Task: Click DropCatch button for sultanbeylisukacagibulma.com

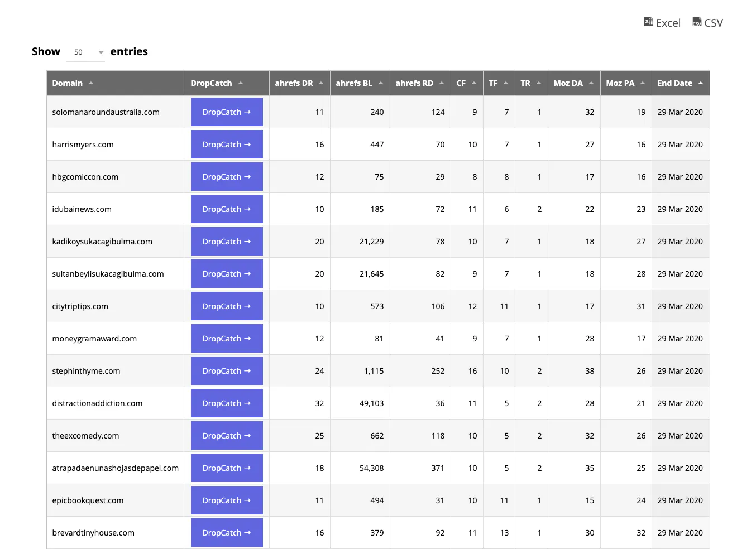Action: (227, 274)
